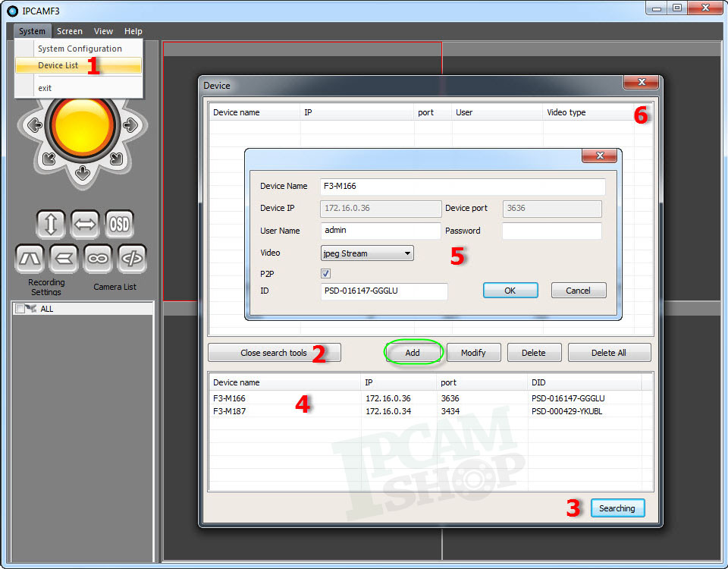Open the Screen menu

click(70, 31)
